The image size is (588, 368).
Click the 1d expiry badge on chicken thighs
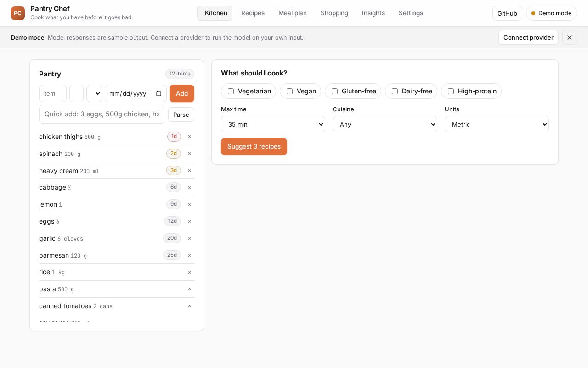pyautogui.click(x=174, y=137)
